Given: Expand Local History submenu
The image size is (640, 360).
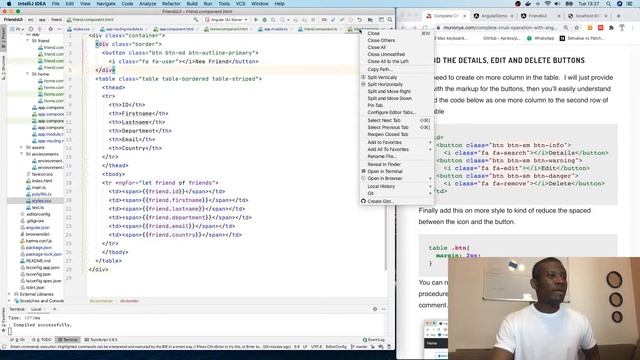Looking at the screenshot, I should pyautogui.click(x=396, y=186).
